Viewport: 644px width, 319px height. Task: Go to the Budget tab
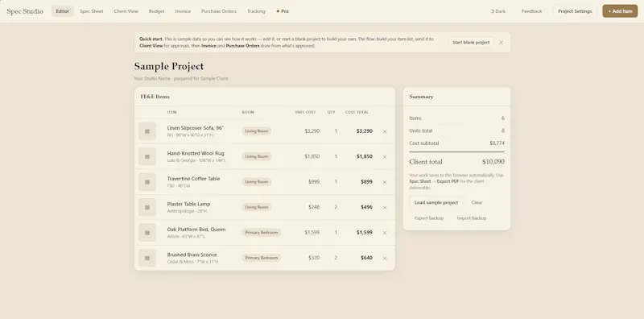(x=156, y=11)
